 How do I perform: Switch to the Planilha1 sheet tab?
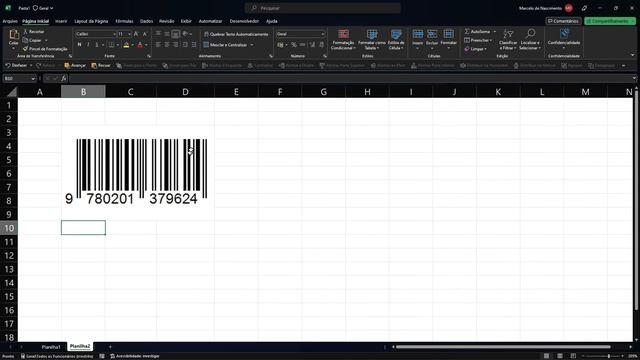point(51,347)
